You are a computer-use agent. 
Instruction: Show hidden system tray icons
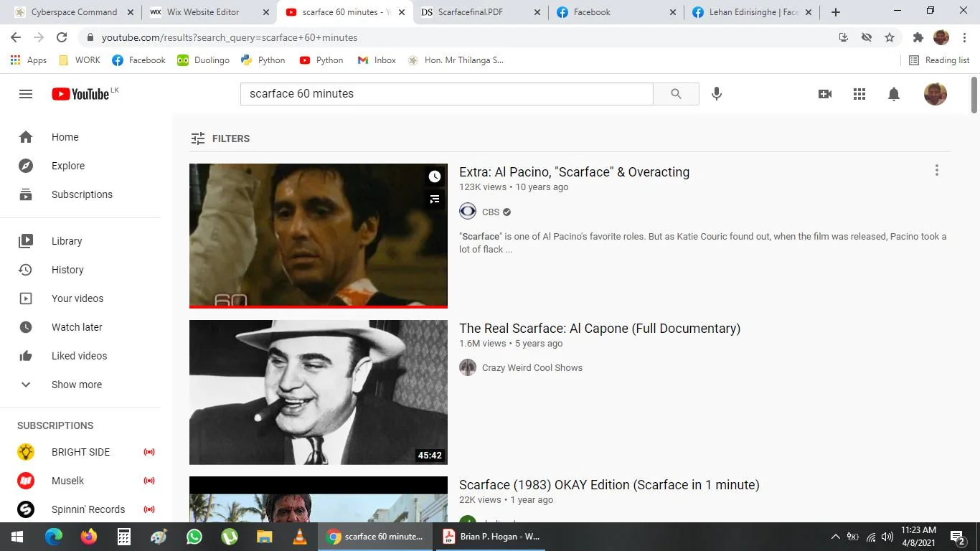[x=835, y=537]
